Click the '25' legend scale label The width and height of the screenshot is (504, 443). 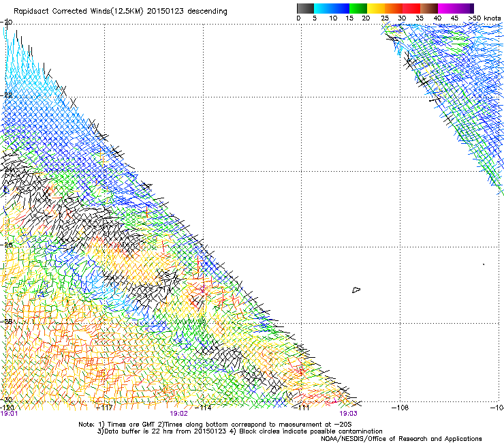tap(385, 18)
